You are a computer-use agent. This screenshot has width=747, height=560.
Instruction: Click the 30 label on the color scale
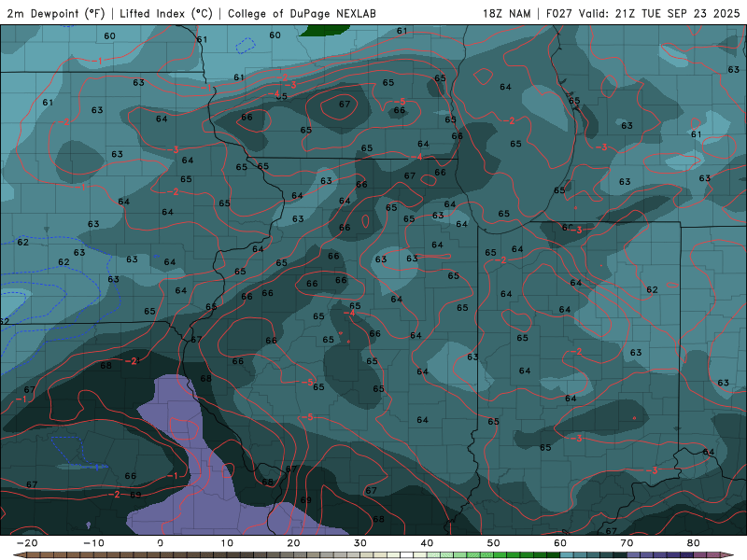point(360,543)
